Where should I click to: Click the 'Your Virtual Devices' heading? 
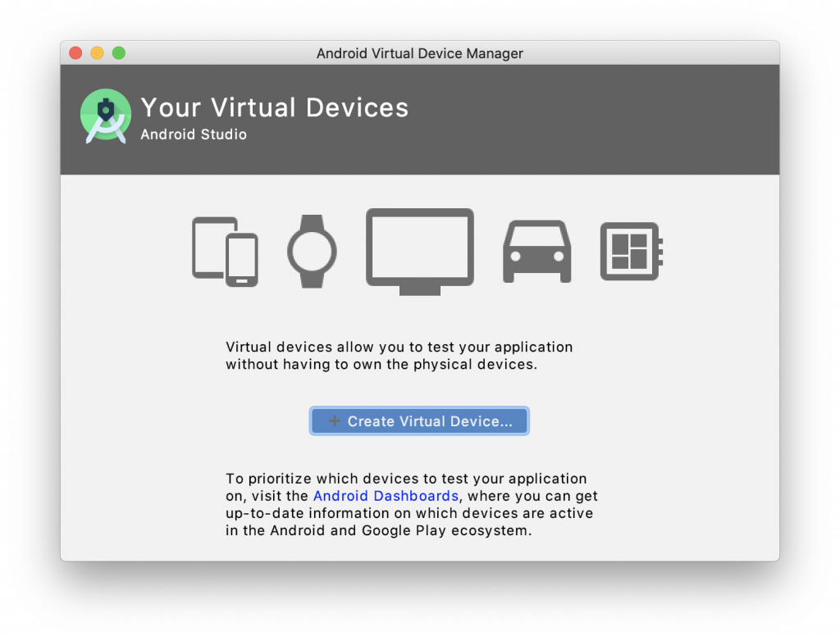point(274,107)
